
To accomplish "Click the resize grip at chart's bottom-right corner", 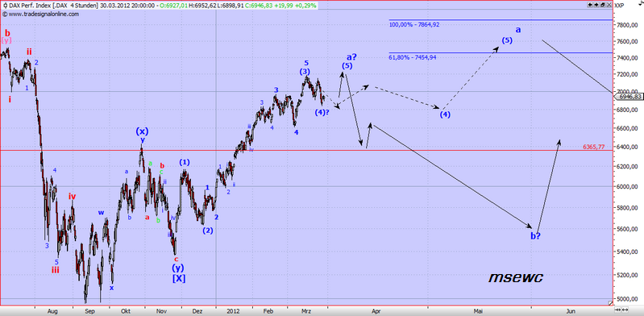I will [610, 303].
